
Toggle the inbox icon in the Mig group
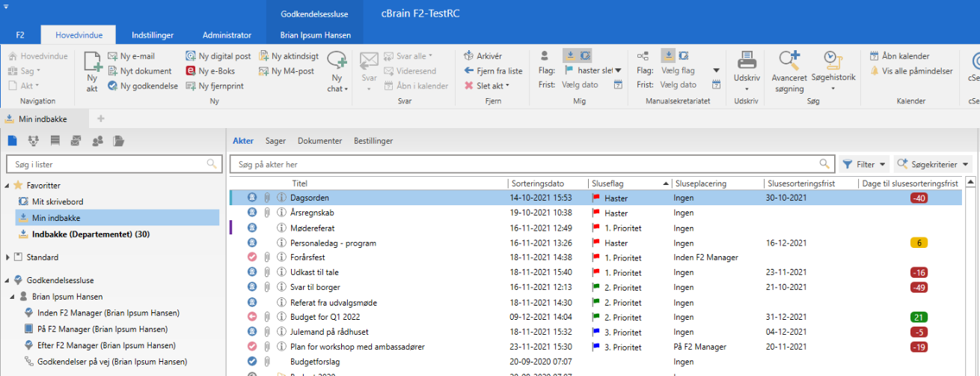(570, 55)
